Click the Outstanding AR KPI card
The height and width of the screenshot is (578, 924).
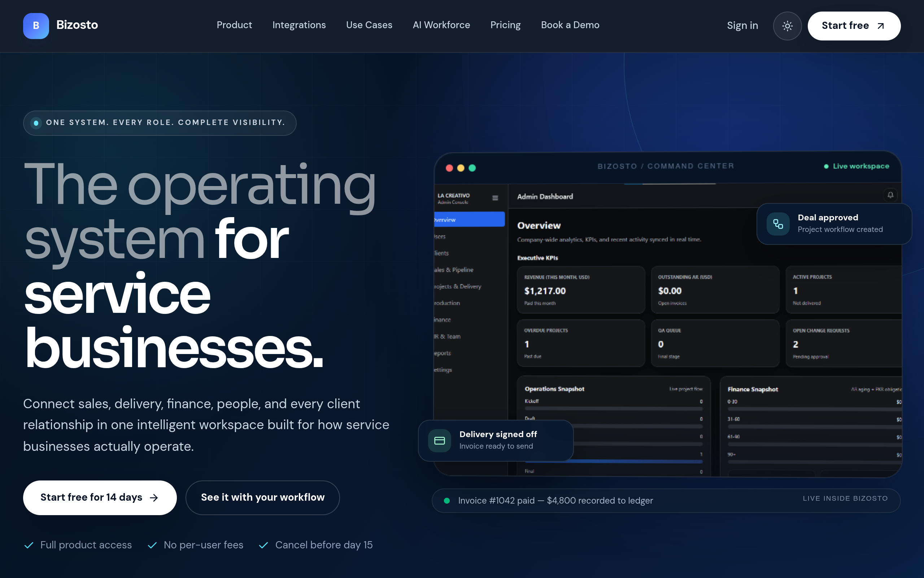(715, 290)
